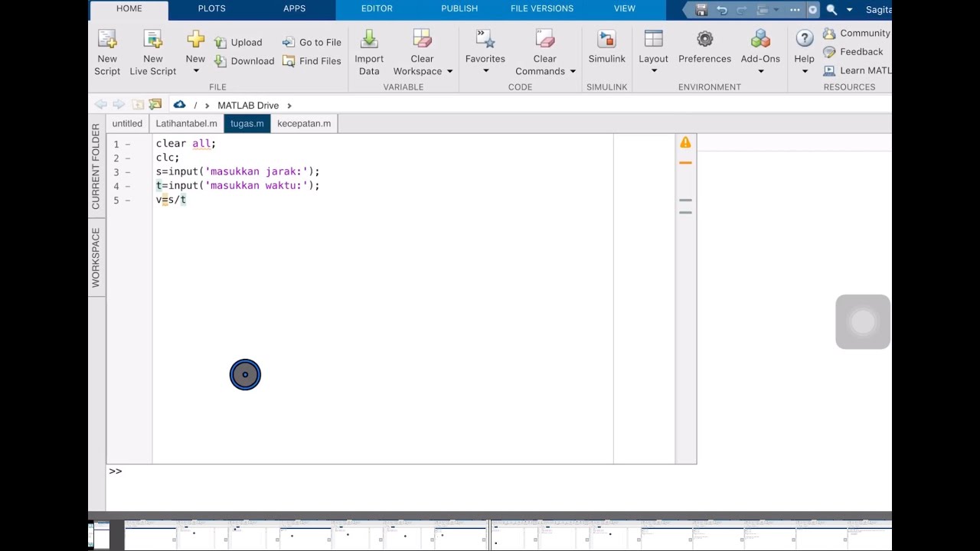This screenshot has height=551, width=980.
Task: Open the search dropdown arrow
Action: tap(849, 10)
